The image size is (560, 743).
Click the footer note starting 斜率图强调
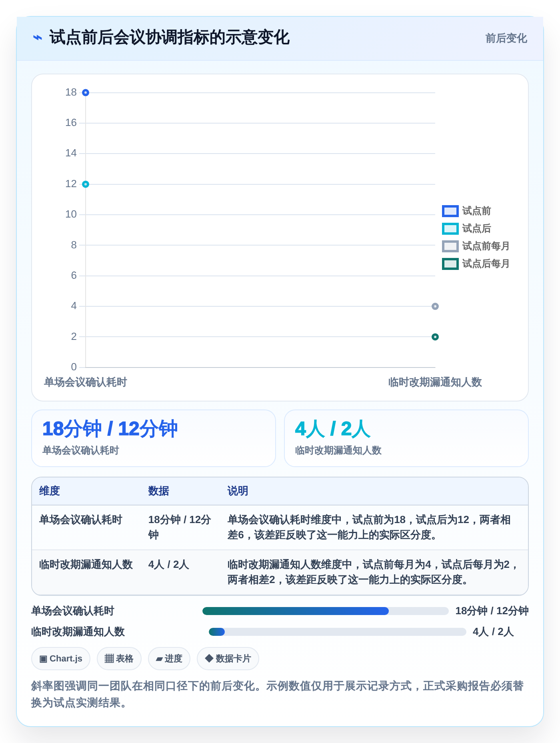click(278, 695)
